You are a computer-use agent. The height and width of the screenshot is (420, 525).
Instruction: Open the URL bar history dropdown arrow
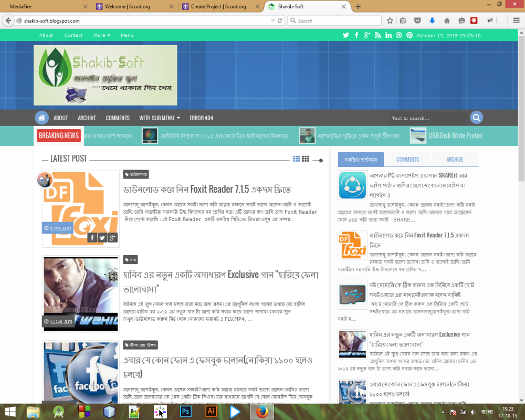tap(272, 21)
